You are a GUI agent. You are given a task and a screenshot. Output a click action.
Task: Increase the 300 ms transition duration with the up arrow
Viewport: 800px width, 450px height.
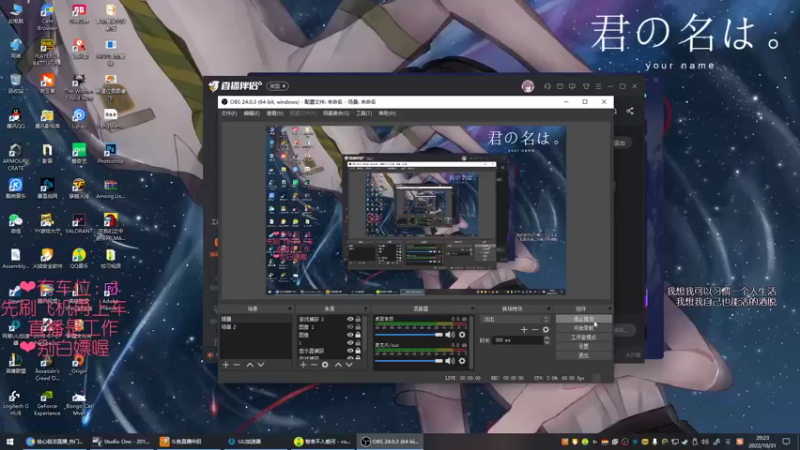pos(547,338)
